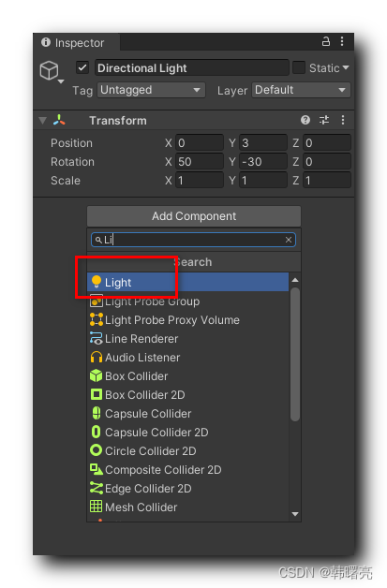Clear the component search field
This screenshot has width=387, height=588.
pos(289,240)
